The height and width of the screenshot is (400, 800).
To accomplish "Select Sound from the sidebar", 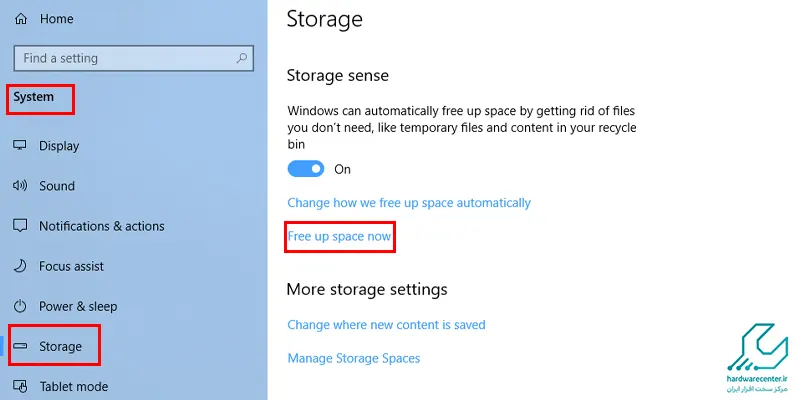I will pyautogui.click(x=57, y=186).
